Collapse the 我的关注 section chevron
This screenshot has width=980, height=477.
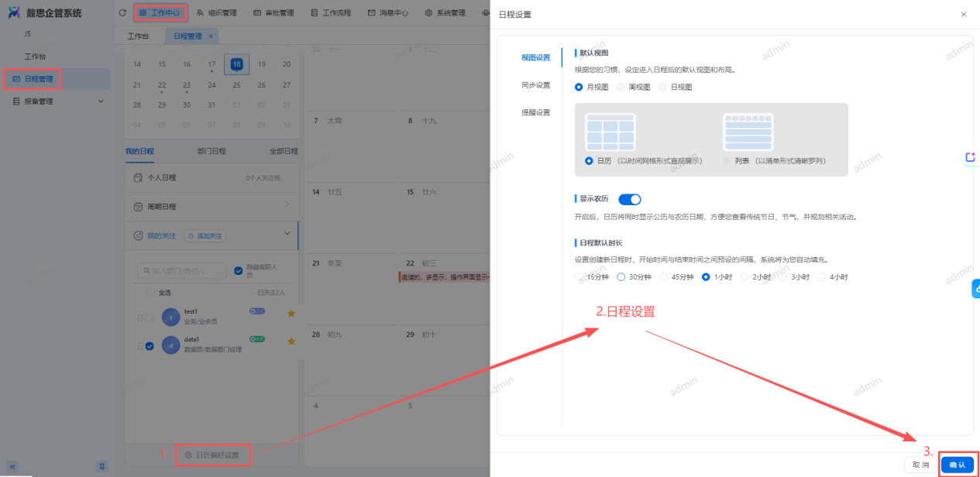click(x=287, y=234)
